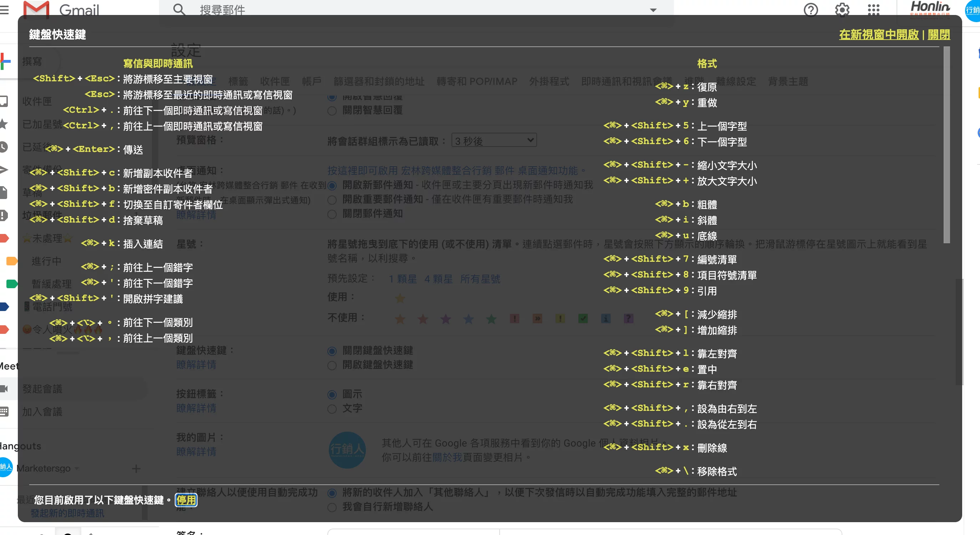Click the yellow star in use row

[x=400, y=298]
